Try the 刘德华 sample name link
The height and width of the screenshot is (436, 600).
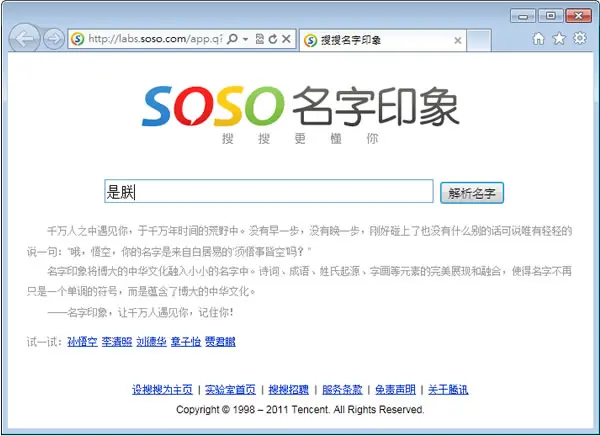tap(151, 342)
